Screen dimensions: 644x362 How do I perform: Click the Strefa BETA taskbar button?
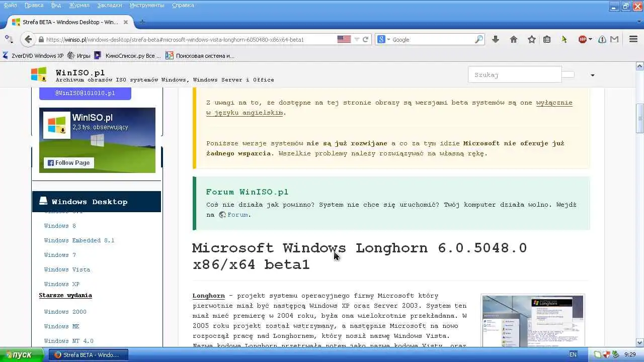coord(89,354)
